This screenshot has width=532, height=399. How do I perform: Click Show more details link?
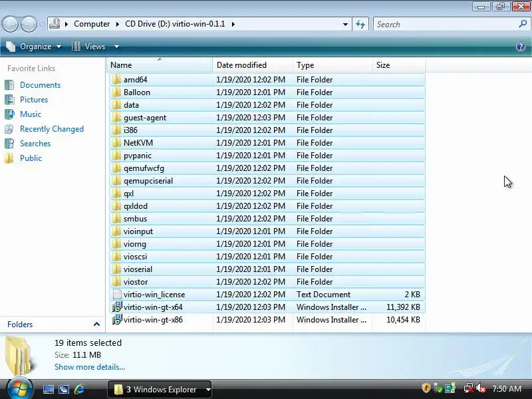90,367
